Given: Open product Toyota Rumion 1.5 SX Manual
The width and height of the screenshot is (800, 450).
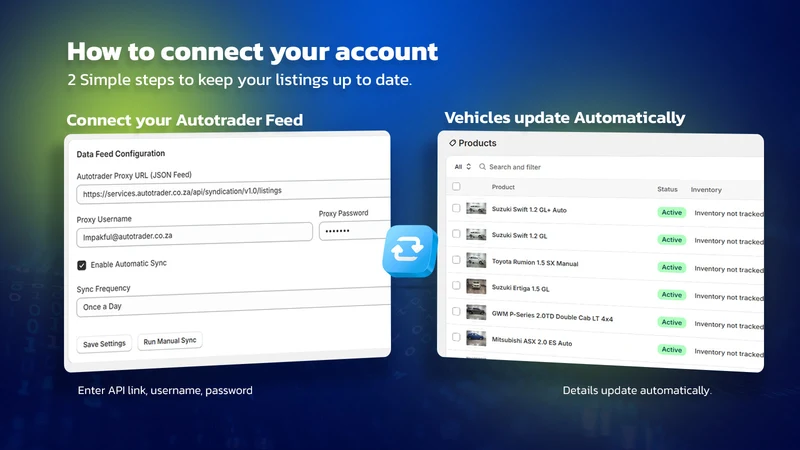Looking at the screenshot, I should pos(535,263).
